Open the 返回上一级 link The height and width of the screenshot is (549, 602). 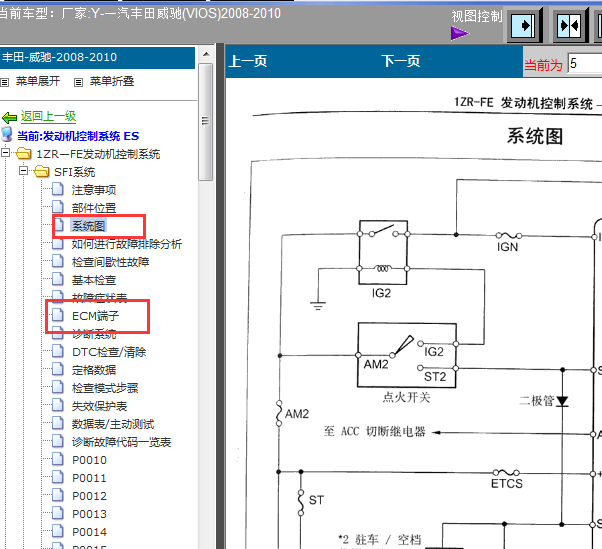[x=48, y=116]
